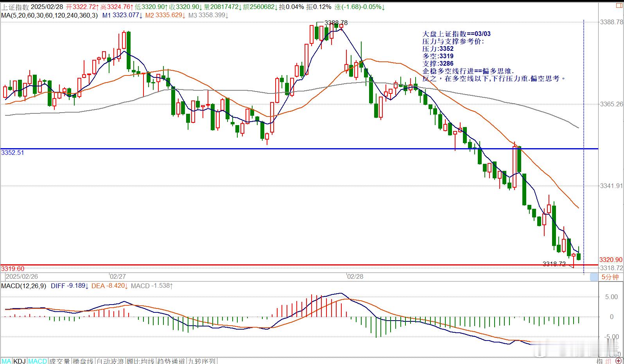Click the 开3322.72 opening price in header
The image size is (624, 364).
(x=82, y=7)
